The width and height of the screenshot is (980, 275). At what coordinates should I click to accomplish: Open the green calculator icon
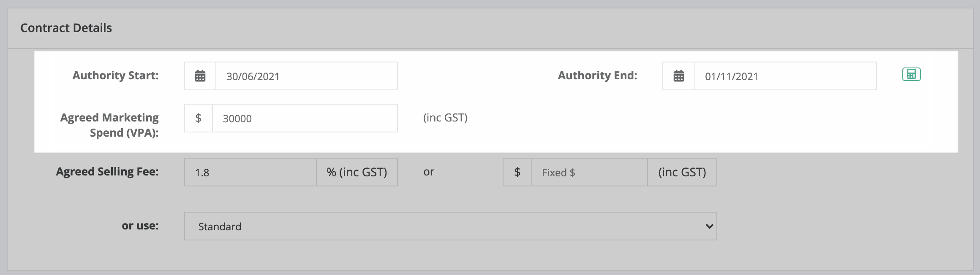(x=911, y=74)
